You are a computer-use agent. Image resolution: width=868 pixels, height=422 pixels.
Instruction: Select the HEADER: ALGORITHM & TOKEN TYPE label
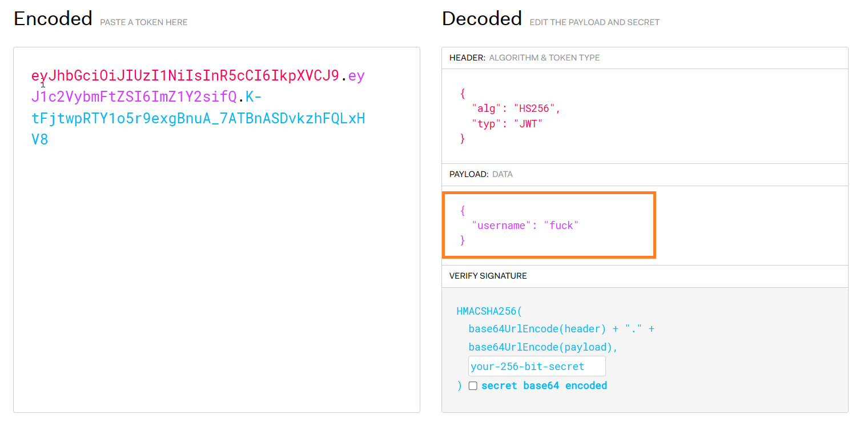click(x=524, y=58)
